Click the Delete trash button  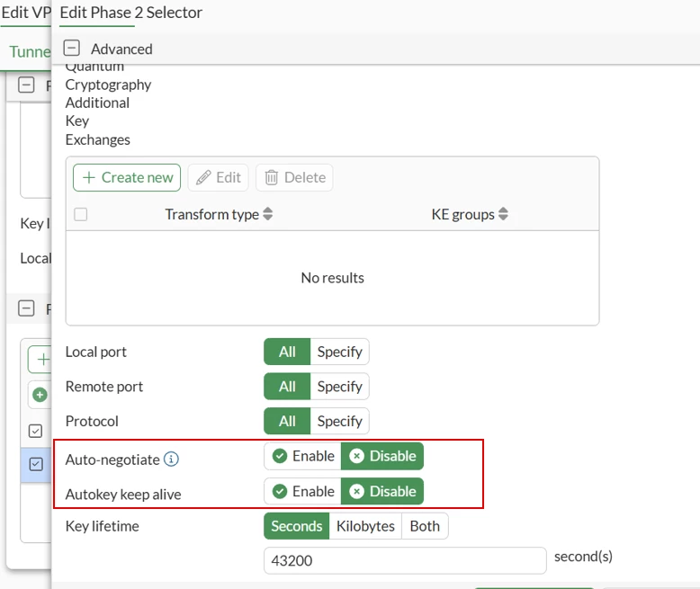pos(294,177)
